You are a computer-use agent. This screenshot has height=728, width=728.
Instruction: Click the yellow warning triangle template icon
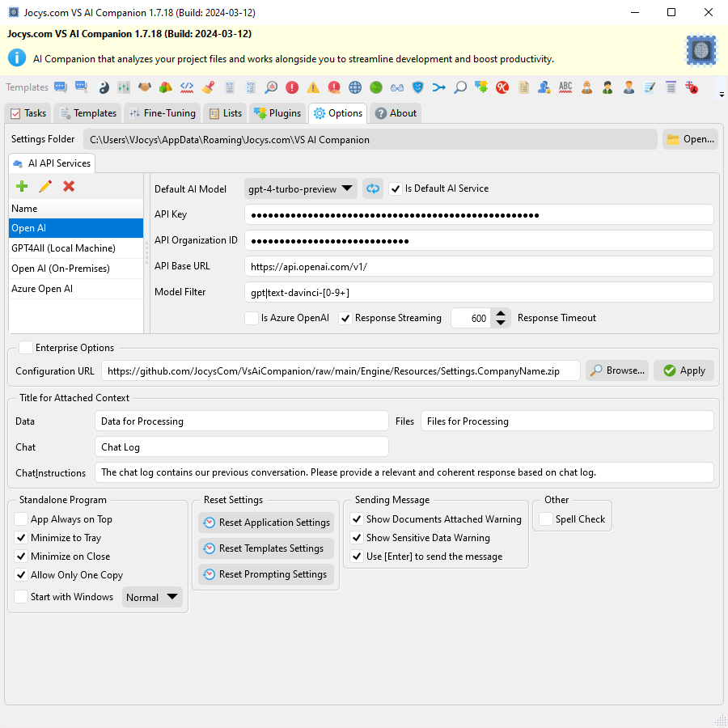click(x=313, y=87)
